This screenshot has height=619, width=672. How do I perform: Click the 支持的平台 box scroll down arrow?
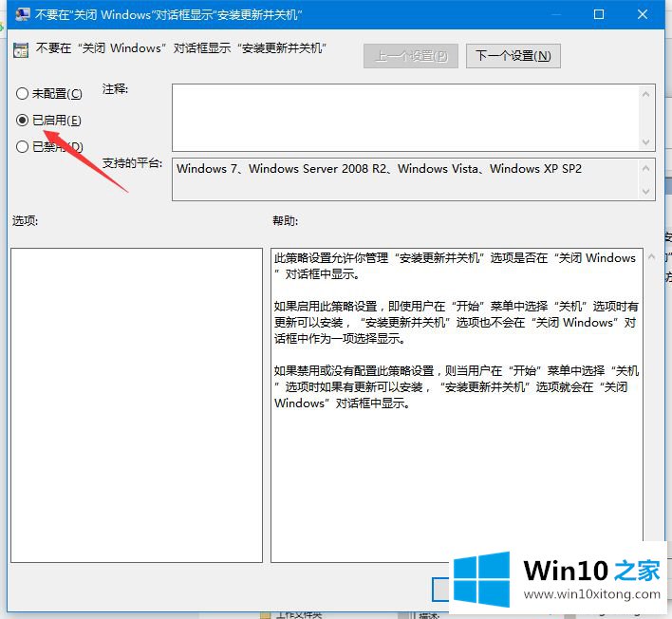click(645, 192)
